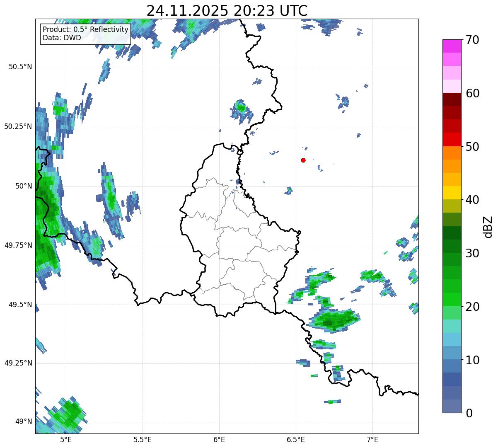Click the latitude label 49°N
This screenshot has width=498, height=448.
(x=23, y=422)
